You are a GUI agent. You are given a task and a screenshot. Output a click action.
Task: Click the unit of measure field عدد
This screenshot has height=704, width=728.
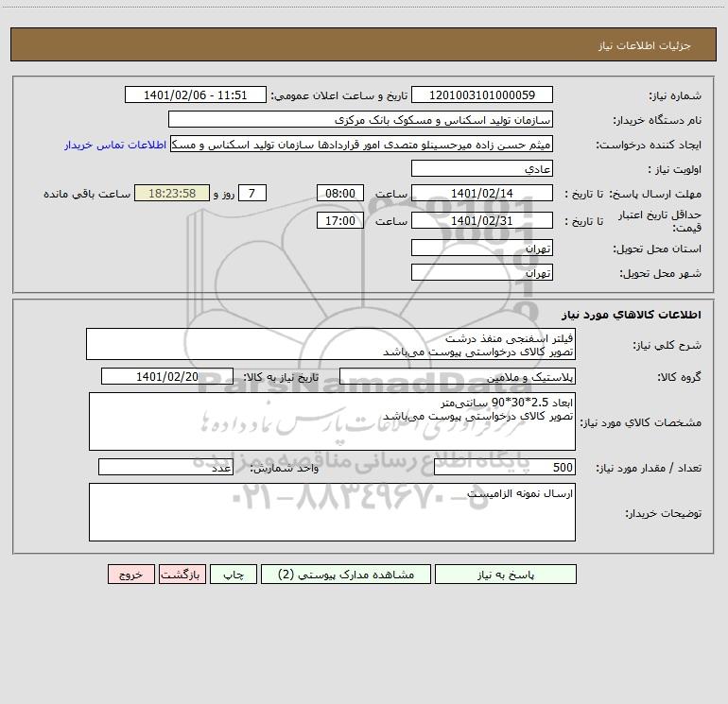pyautogui.click(x=165, y=468)
